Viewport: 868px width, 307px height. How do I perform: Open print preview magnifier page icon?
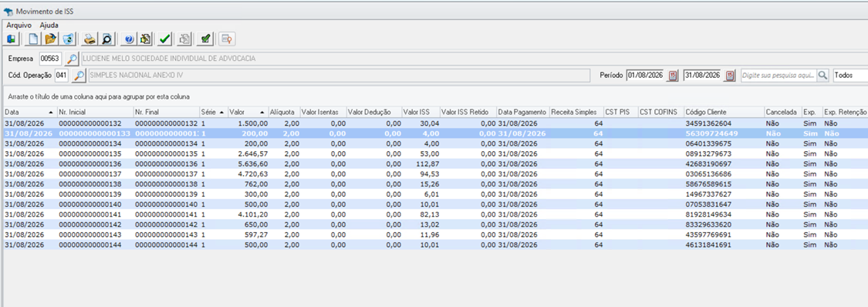[x=106, y=39]
